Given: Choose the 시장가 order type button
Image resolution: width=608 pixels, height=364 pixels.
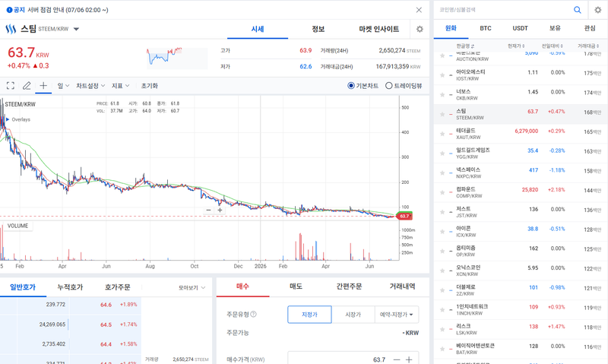Looking at the screenshot, I should point(353,315).
